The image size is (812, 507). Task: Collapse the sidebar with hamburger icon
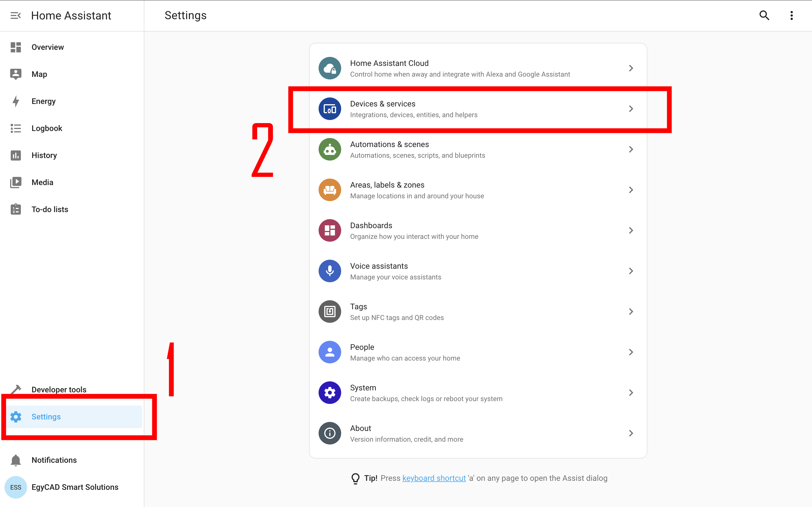click(16, 15)
